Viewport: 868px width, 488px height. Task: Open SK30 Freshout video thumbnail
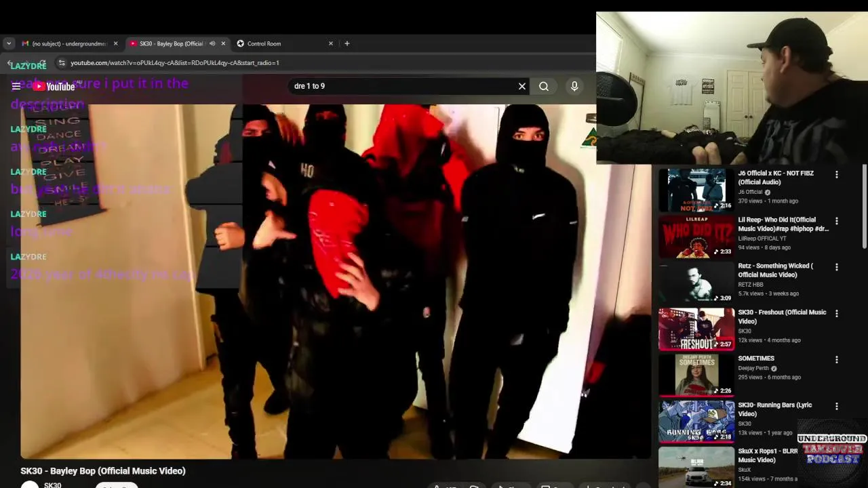click(x=696, y=329)
